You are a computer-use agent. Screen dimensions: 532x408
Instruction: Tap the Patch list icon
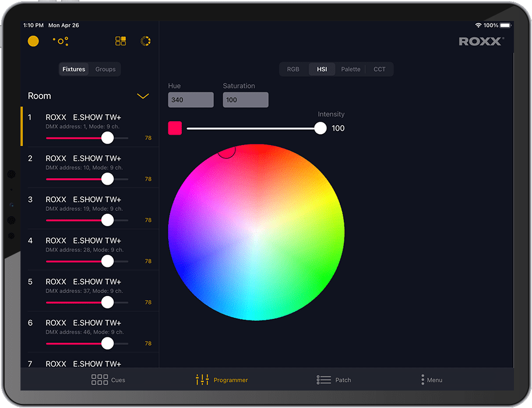(x=323, y=380)
